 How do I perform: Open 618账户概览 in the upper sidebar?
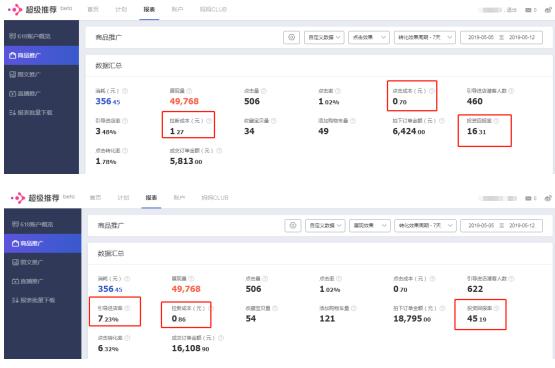pos(30,36)
